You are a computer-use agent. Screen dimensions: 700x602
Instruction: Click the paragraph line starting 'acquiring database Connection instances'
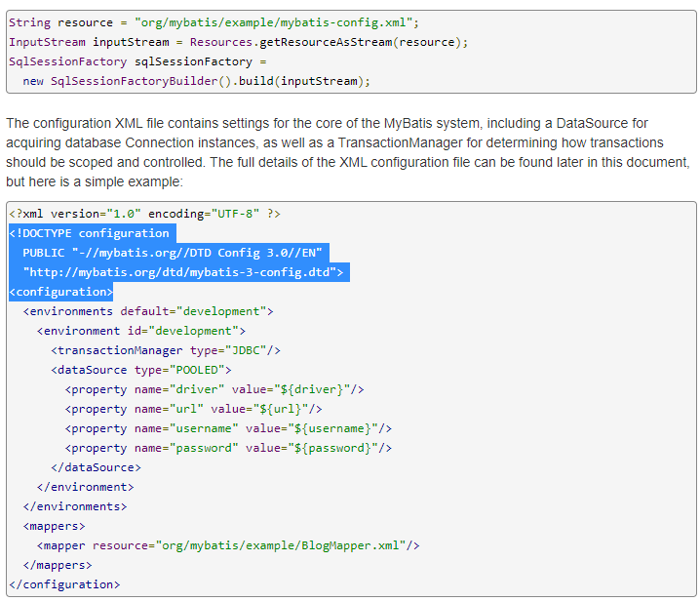point(334,143)
